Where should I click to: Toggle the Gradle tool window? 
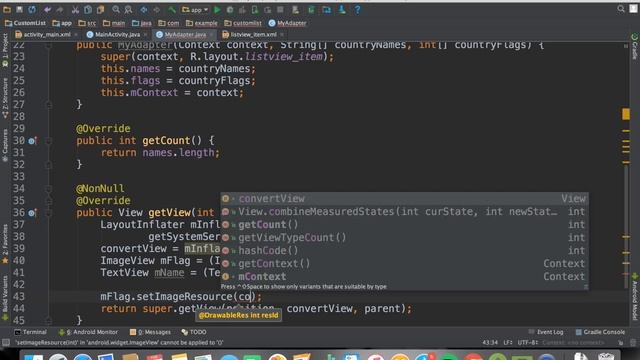635,47
